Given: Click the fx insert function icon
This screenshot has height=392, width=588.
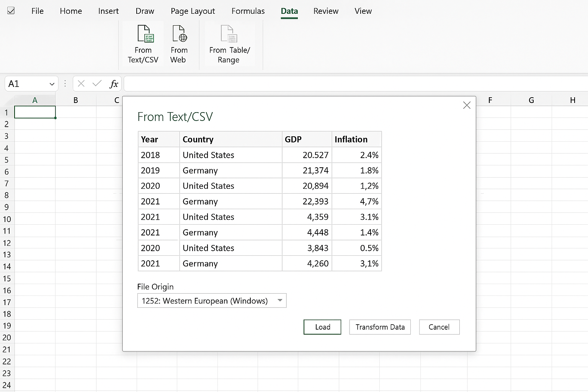Looking at the screenshot, I should (114, 84).
